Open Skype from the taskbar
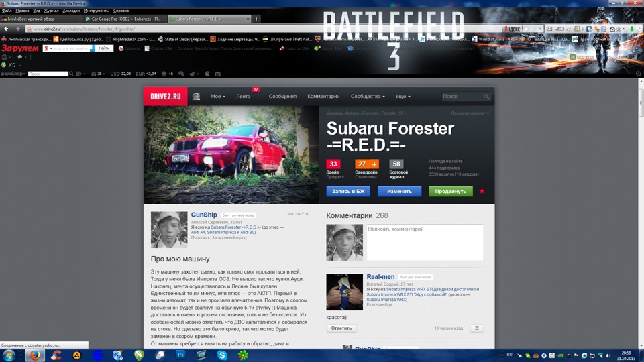The height and width of the screenshot is (362, 644). 222,355
